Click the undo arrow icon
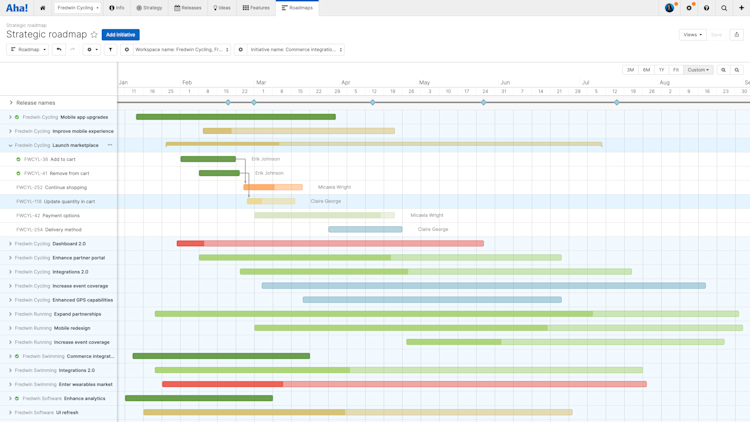The image size is (750, 422). pos(59,49)
